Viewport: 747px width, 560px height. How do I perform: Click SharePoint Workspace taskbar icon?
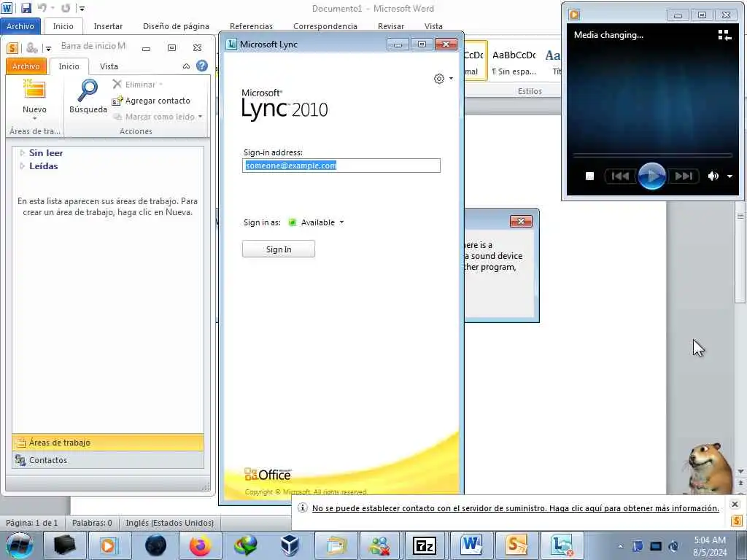pos(516,545)
